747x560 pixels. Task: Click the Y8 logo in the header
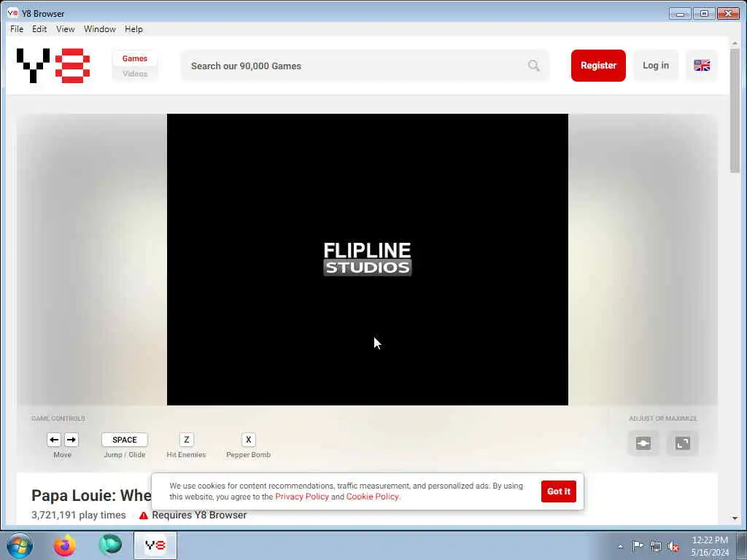tap(53, 66)
